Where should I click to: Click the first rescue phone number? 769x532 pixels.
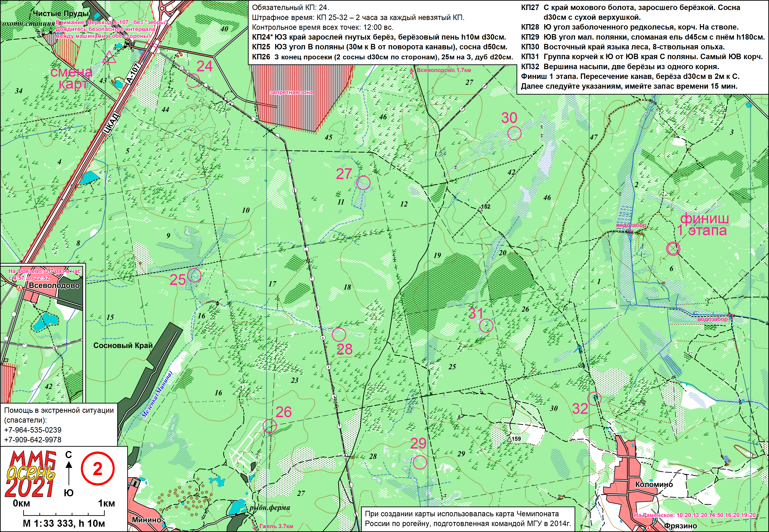[33, 430]
